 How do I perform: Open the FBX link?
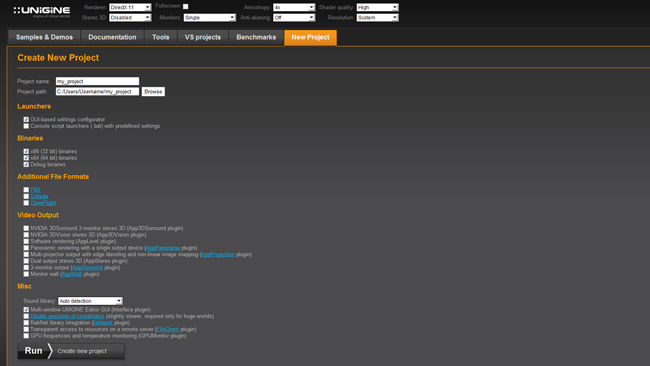point(35,190)
